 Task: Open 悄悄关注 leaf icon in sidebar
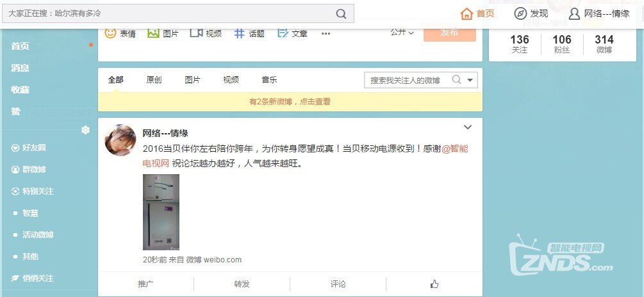click(15, 278)
